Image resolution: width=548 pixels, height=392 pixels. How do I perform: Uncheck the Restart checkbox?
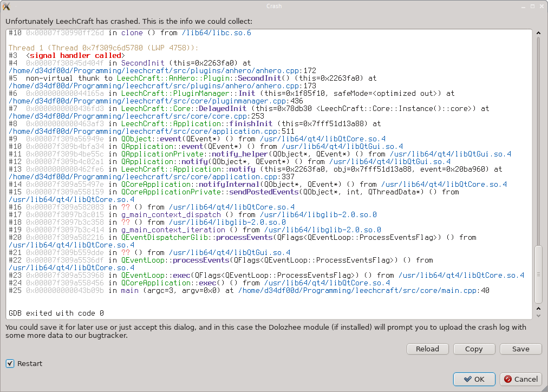(x=10, y=364)
